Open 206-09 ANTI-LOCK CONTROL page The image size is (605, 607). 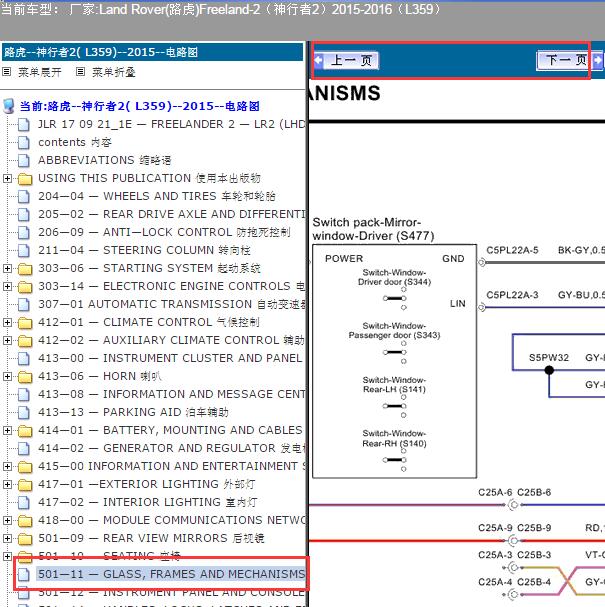point(164,232)
